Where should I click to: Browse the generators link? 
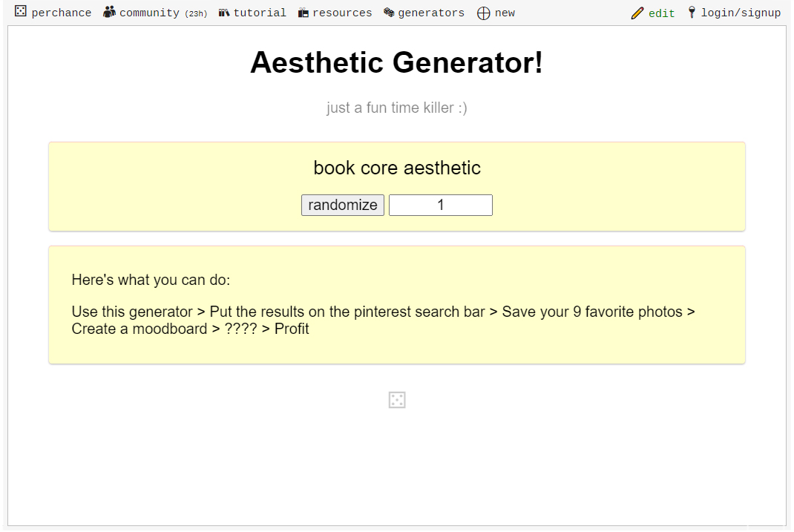click(x=431, y=13)
